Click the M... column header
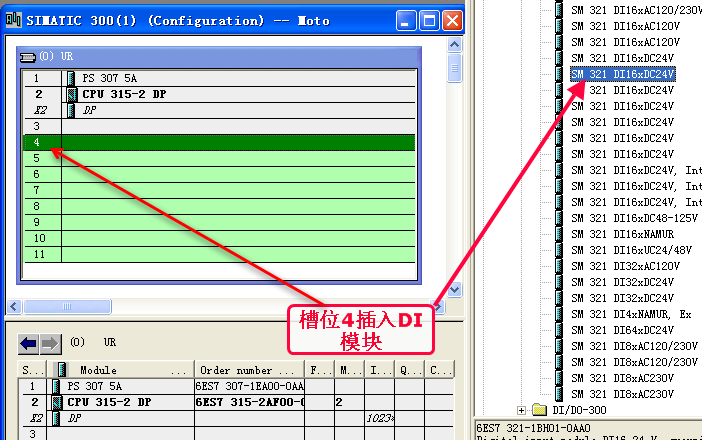This screenshot has width=702, height=440. [350, 370]
